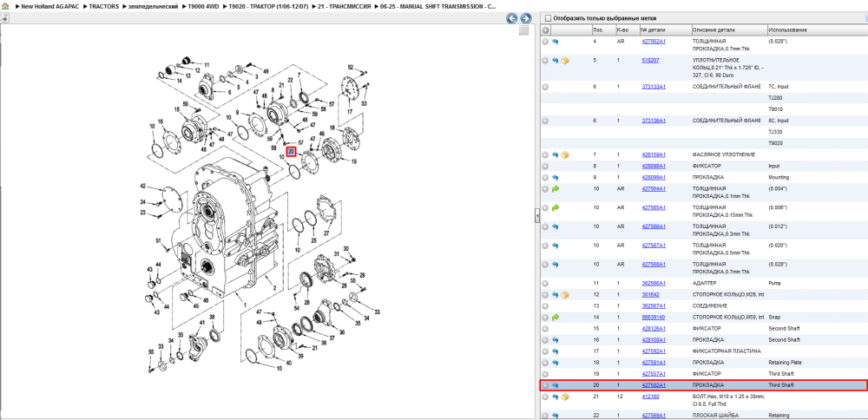Viewport: 868px width, 420px height.
Task: Sort by Описание детали column header
Action: pyautogui.click(x=729, y=30)
